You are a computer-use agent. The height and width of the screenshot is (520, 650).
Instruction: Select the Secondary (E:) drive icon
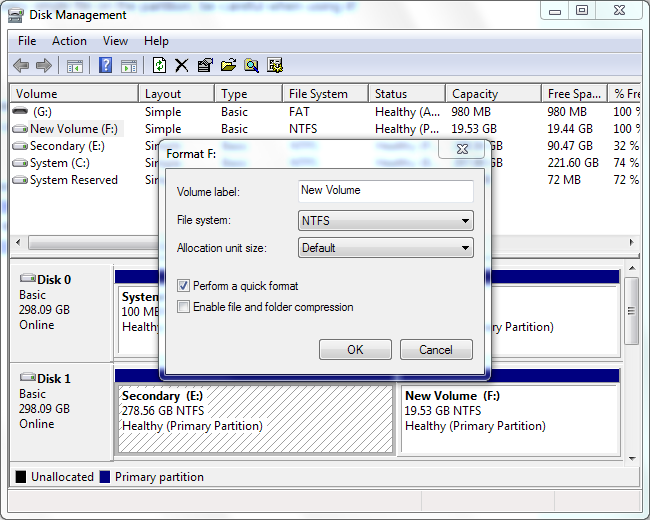pos(20,146)
